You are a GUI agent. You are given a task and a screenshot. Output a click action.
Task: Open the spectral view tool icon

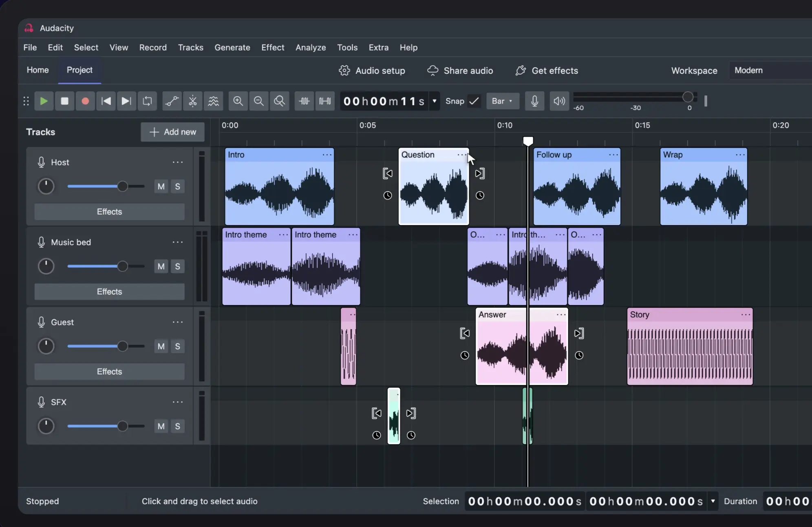214,101
